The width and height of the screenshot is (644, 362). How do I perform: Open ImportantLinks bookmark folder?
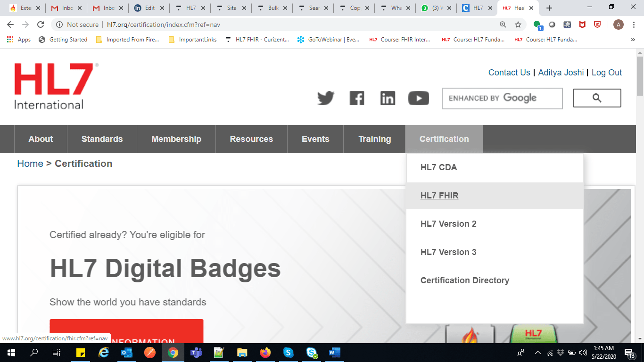(x=192, y=40)
